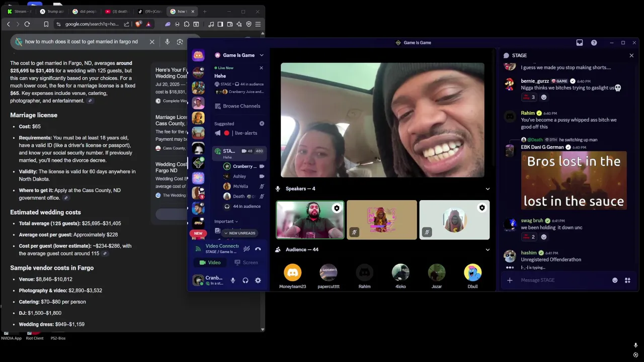Open Game Is Game server dropdown

point(239,55)
